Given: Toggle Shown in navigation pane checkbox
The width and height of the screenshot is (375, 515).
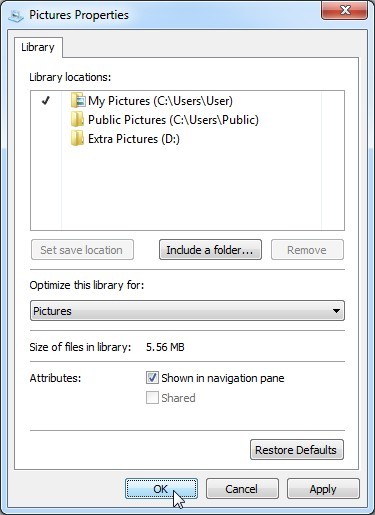Looking at the screenshot, I should tap(152, 378).
